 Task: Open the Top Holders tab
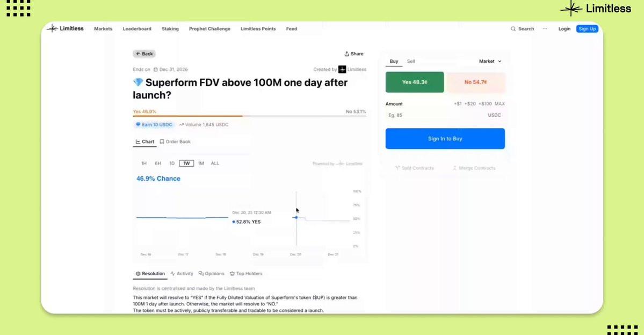tap(245, 274)
